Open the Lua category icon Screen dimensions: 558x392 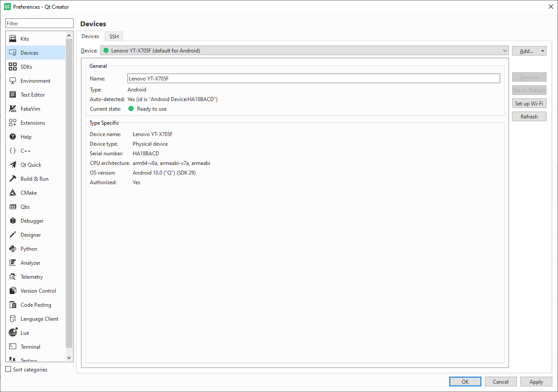[x=13, y=332]
